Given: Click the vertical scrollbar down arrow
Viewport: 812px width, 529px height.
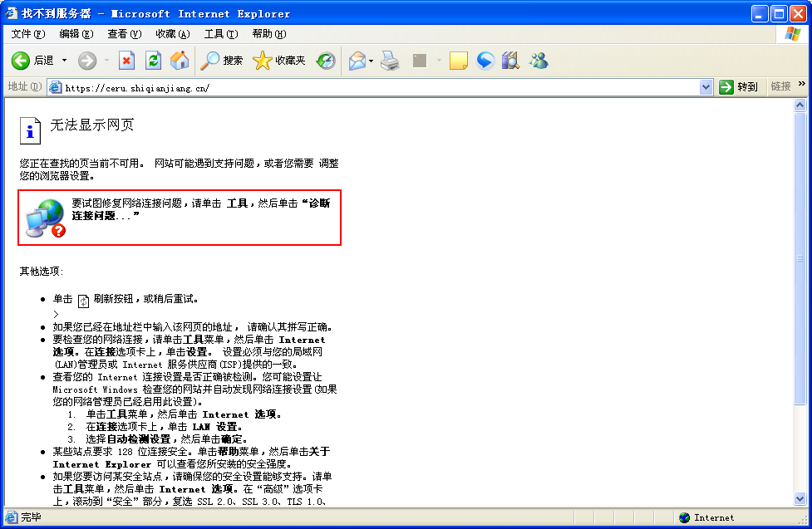Looking at the screenshot, I should click(800, 499).
